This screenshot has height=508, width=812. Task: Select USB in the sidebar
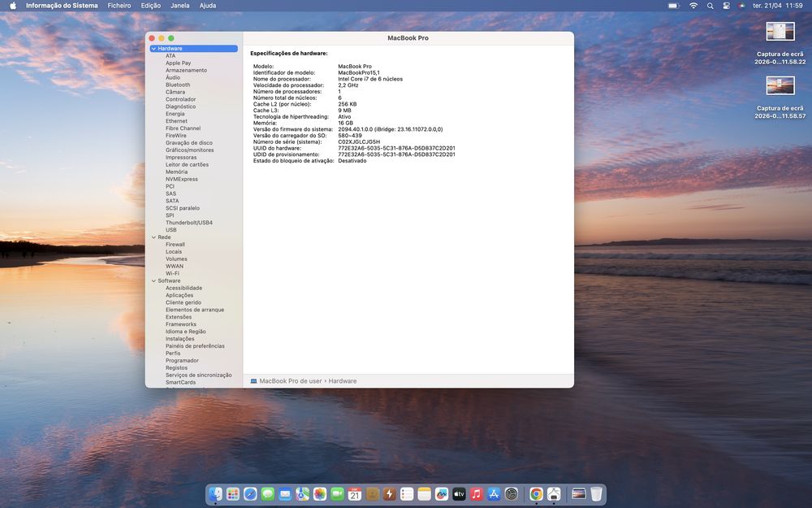point(171,230)
